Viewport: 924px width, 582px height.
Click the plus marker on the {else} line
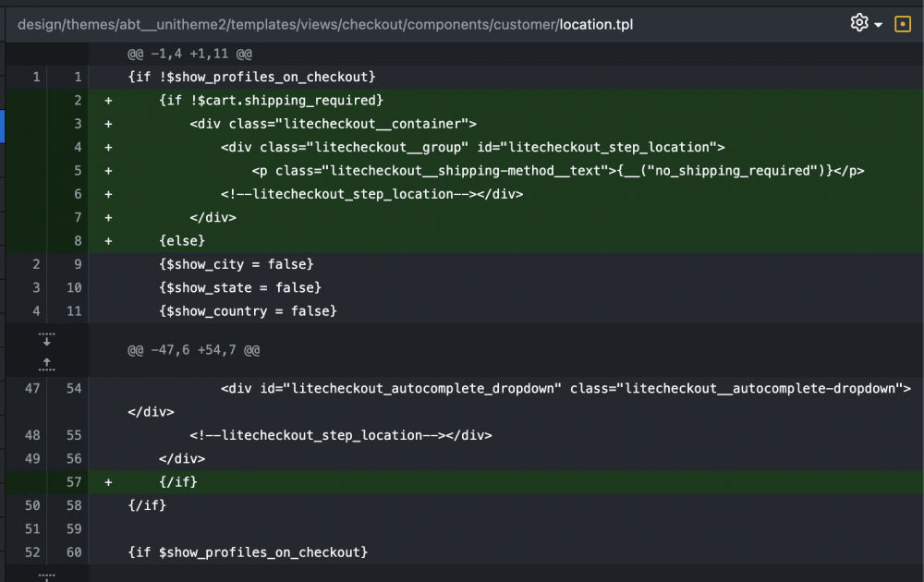click(108, 241)
